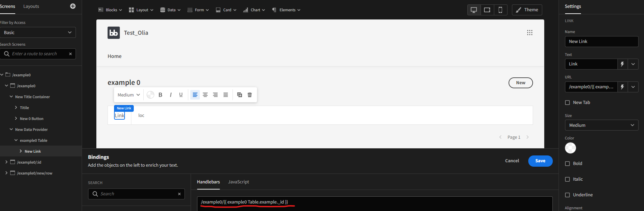This screenshot has width=644, height=211.
Task: Open the Chart component menu
Action: tap(254, 10)
